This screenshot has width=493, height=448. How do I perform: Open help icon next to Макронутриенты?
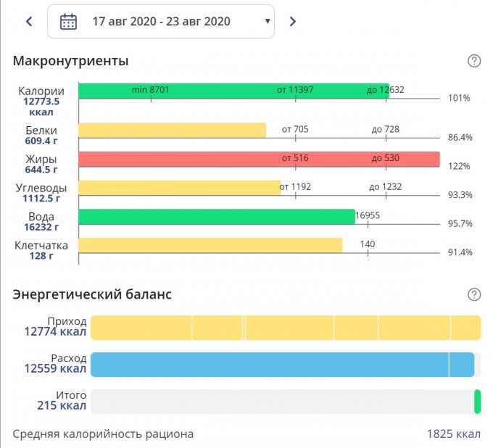474,61
